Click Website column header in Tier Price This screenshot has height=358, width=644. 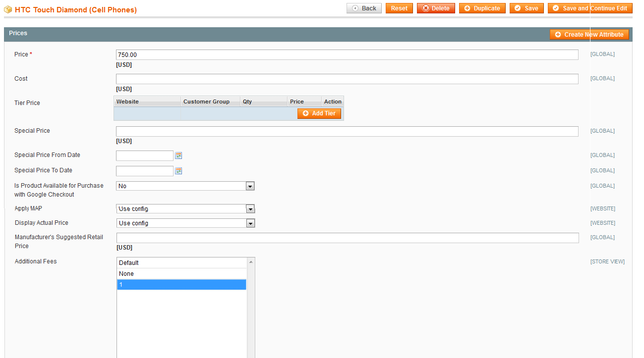[147, 102]
